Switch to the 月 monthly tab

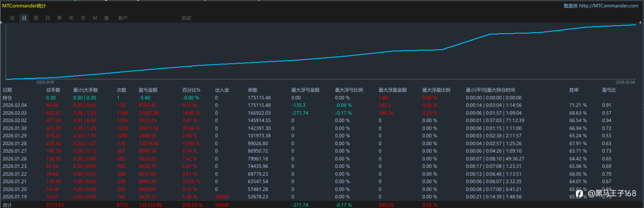coord(48,18)
